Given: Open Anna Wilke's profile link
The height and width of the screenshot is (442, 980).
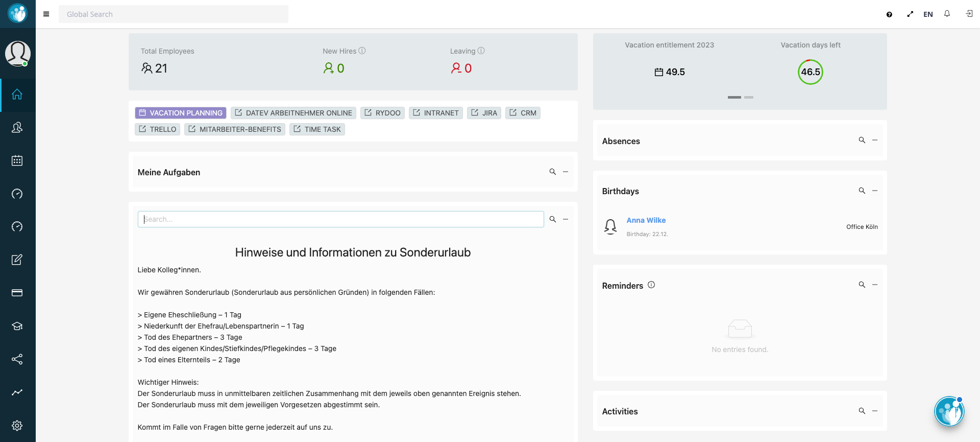Looking at the screenshot, I should pyautogui.click(x=646, y=220).
